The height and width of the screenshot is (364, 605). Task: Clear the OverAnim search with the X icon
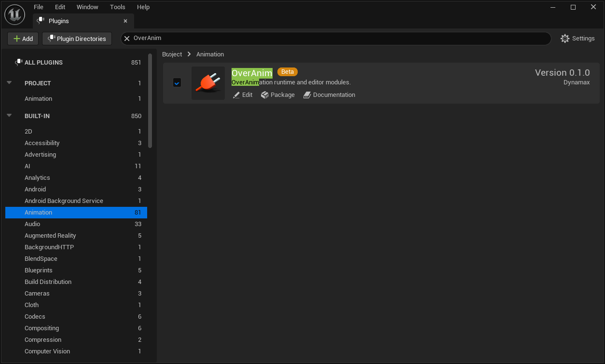[127, 39]
